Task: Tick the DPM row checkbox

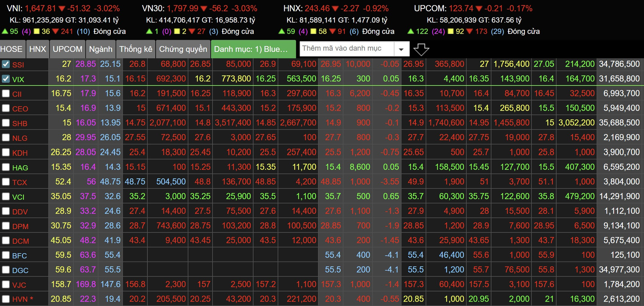Action: 6,226
